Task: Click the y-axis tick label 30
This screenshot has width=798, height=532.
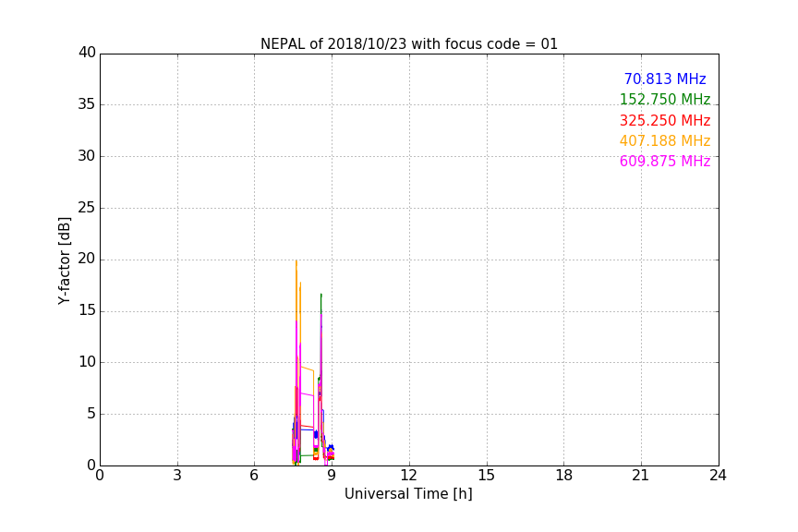Action: coord(87,156)
